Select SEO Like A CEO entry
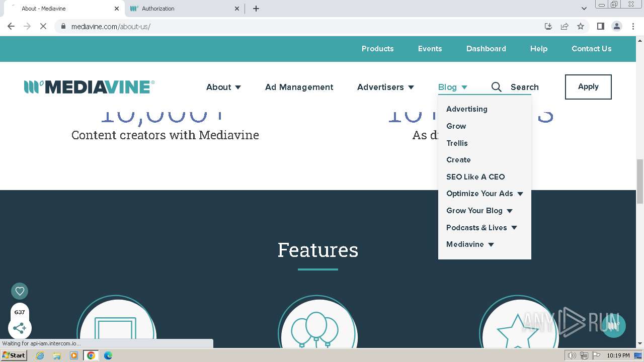This screenshot has height=362, width=644. [475, 177]
